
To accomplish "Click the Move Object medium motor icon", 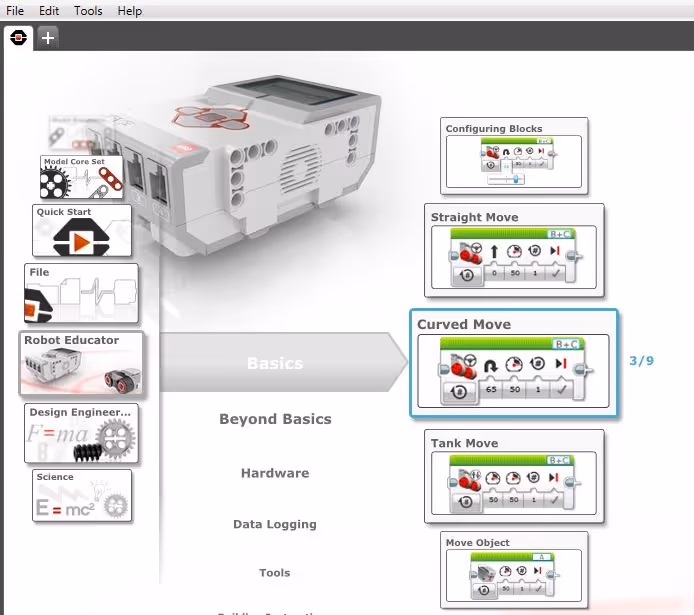I will point(486,573).
